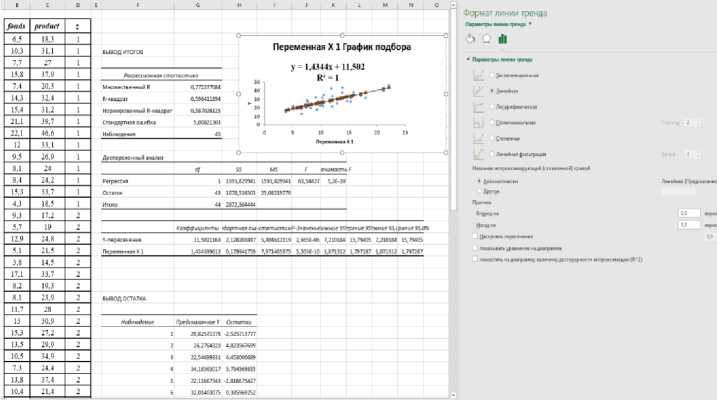Select the Polynomial trendline radio button
This screenshot has height=400, width=717.
pyautogui.click(x=492, y=123)
